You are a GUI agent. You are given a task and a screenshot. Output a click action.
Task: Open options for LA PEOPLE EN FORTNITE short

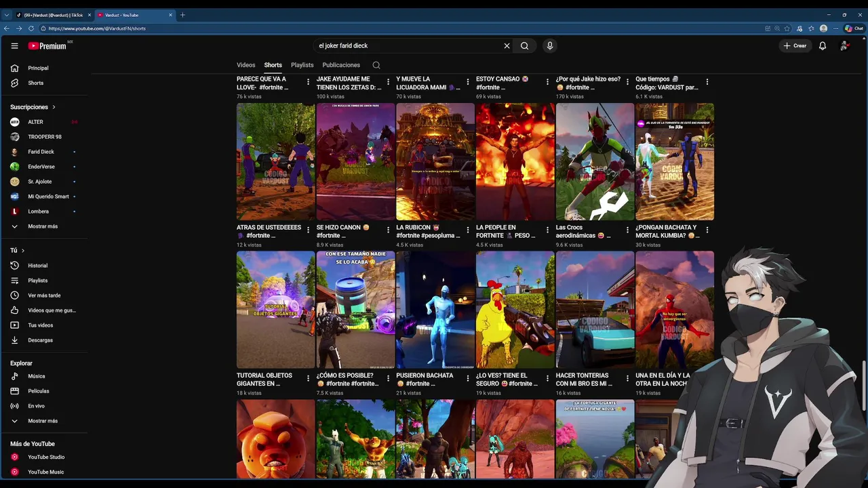[x=548, y=230]
